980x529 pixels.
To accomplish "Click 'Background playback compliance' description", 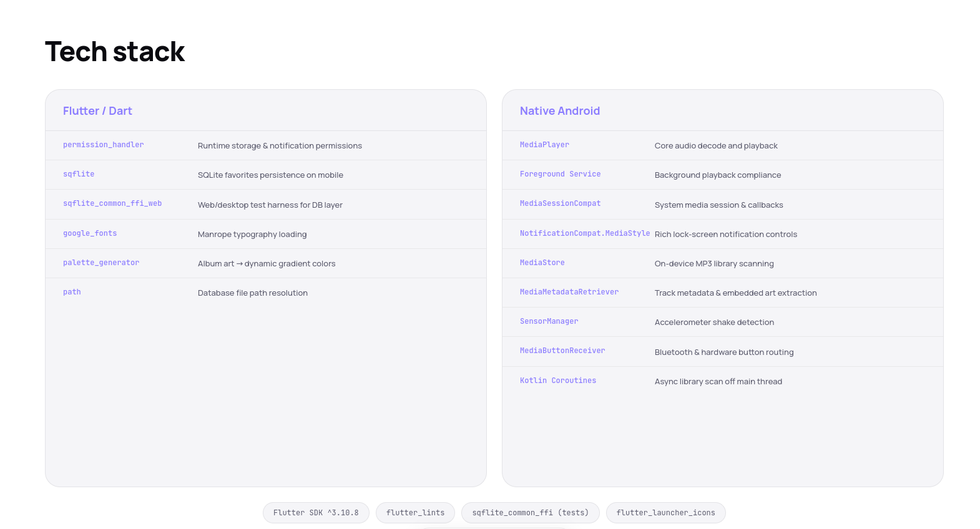I will 718,175.
